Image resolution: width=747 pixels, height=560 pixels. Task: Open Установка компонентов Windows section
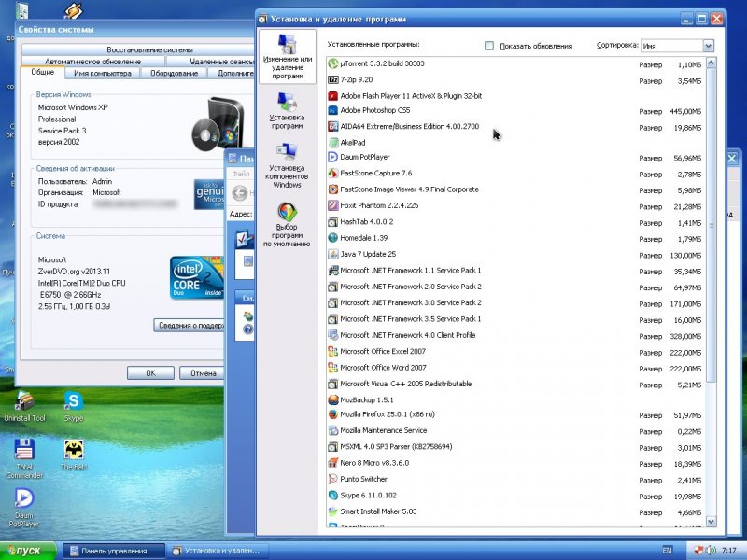point(287,166)
